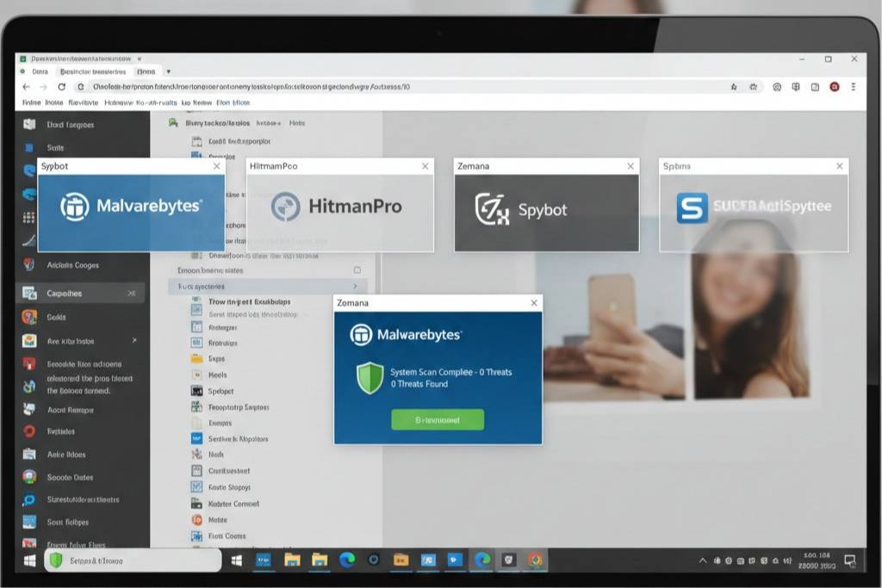Switch to the second browser tab
Image resolution: width=882 pixels, height=588 pixels.
tap(96, 72)
